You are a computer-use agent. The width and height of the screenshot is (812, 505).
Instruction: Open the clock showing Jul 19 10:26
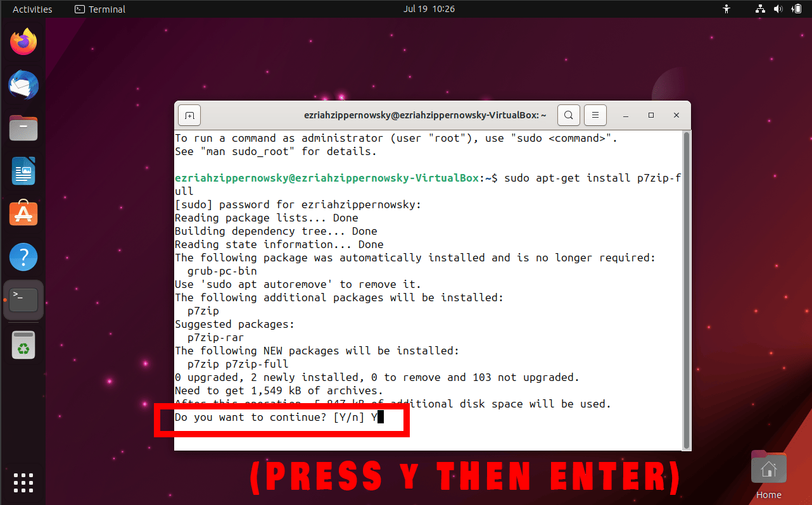coord(429,9)
